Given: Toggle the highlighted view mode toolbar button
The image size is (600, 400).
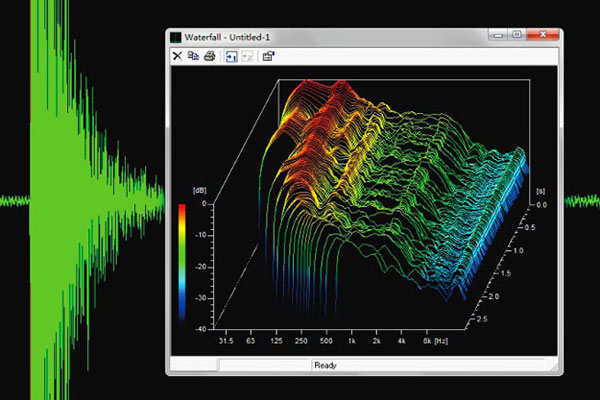Looking at the screenshot, I should click(229, 57).
